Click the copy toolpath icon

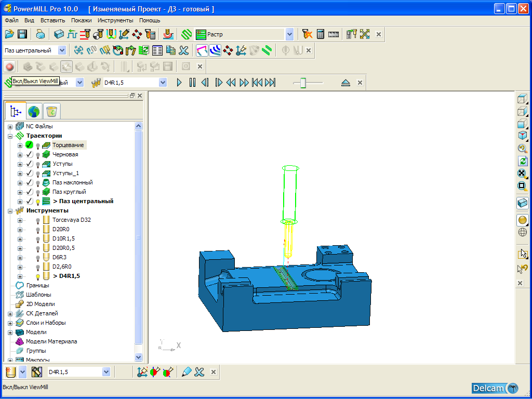click(170, 50)
